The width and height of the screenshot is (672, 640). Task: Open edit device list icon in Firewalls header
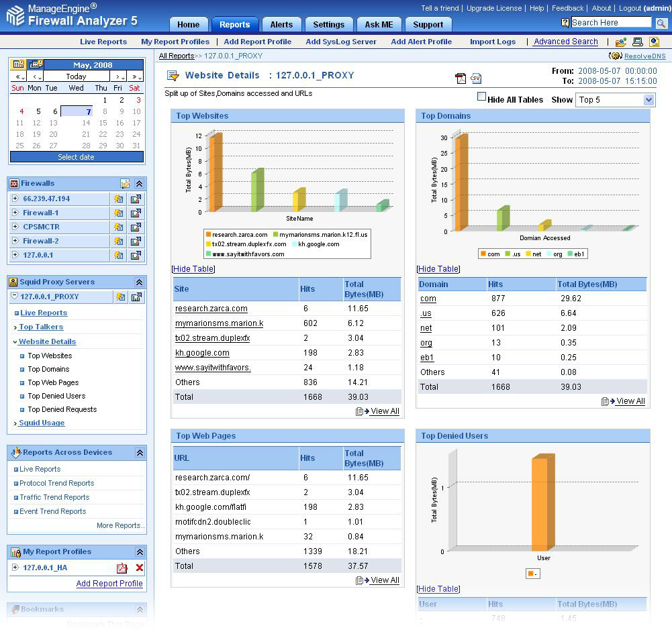[125, 184]
